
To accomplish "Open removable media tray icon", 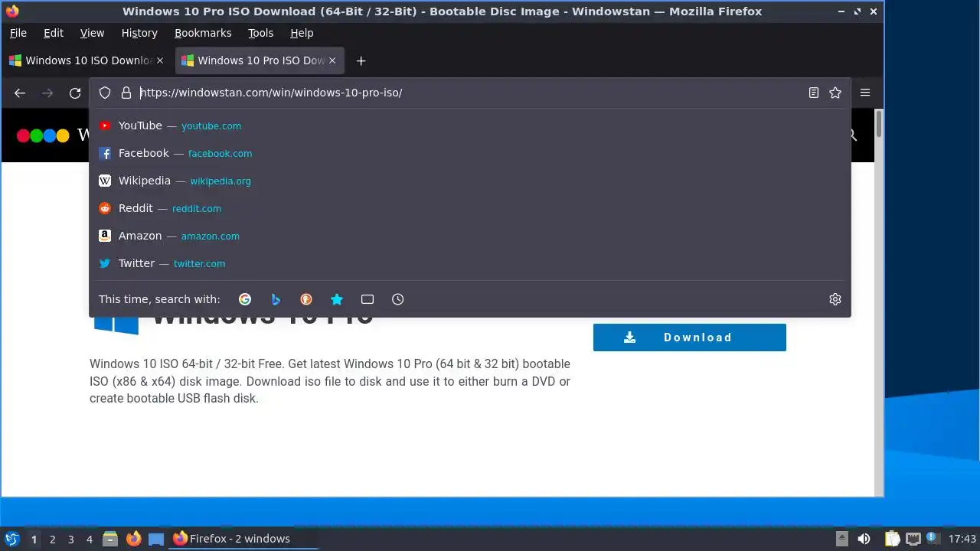I will (841, 539).
